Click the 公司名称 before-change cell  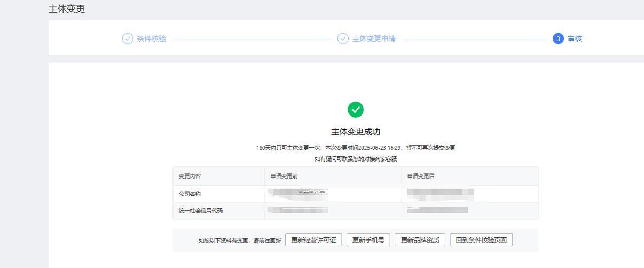333,194
